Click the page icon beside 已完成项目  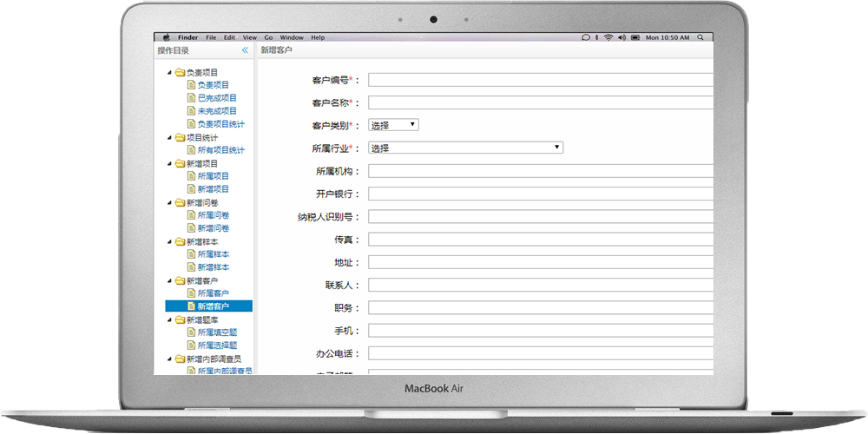pyautogui.click(x=191, y=98)
